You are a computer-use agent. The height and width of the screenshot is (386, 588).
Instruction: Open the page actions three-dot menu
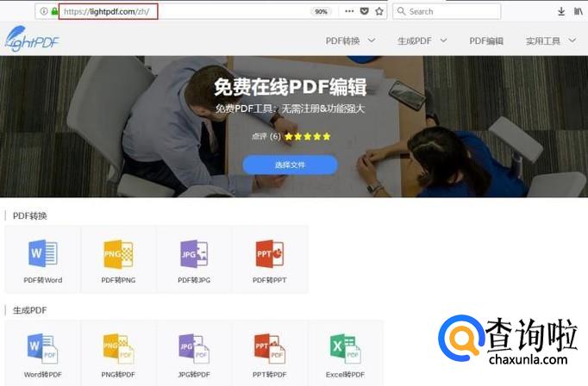[348, 11]
